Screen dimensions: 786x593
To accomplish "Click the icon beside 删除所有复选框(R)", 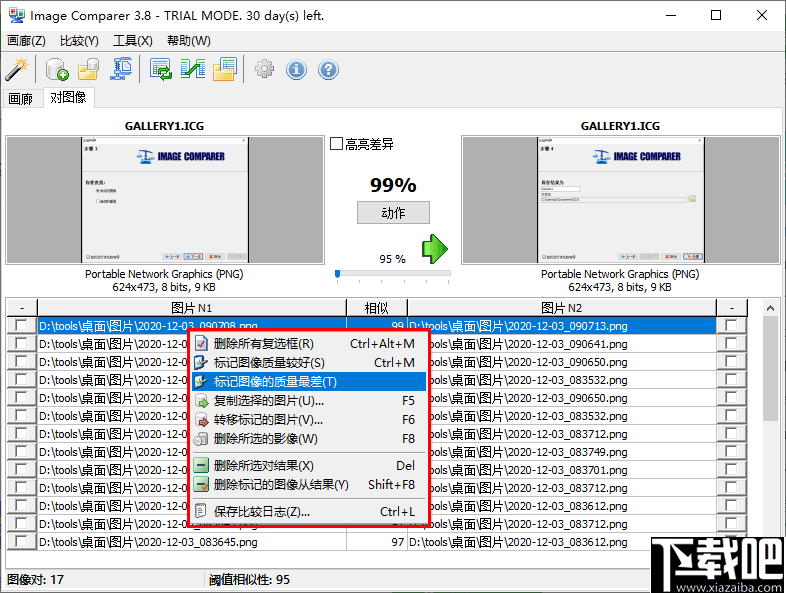I will tap(201, 344).
